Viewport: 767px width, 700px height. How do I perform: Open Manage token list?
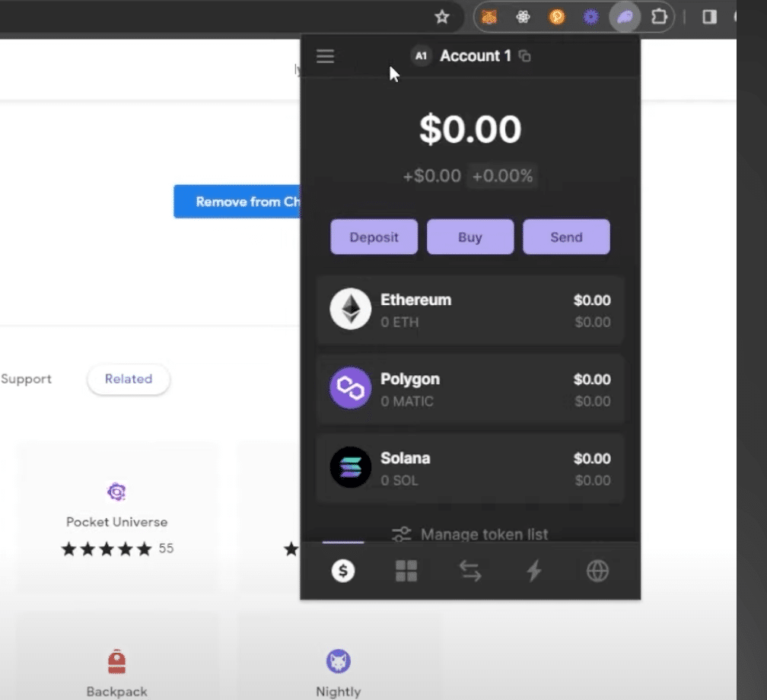coord(470,534)
